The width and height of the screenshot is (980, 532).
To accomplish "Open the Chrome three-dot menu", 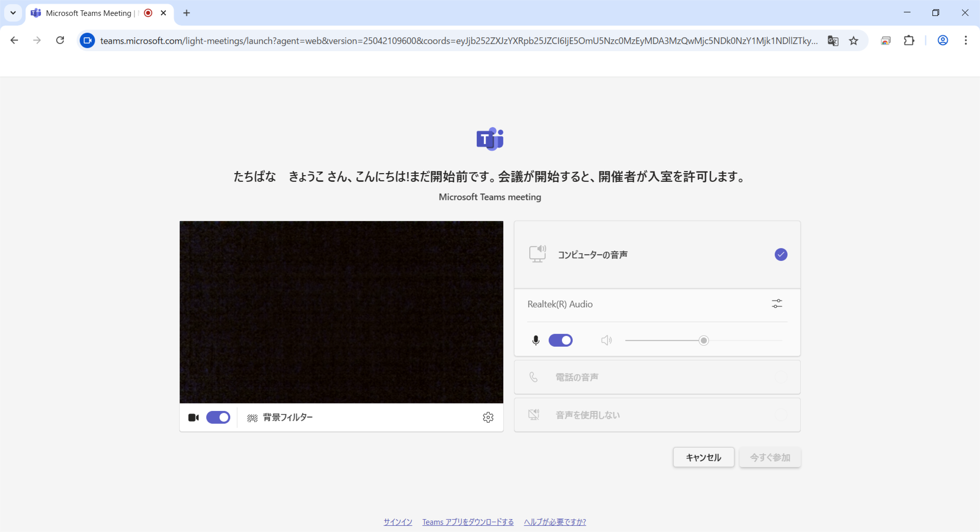I will point(966,40).
